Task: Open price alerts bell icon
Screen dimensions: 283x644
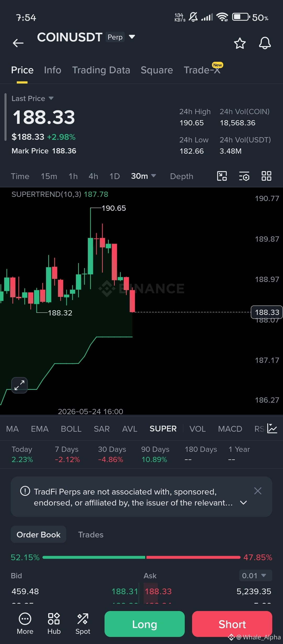Action: click(265, 43)
